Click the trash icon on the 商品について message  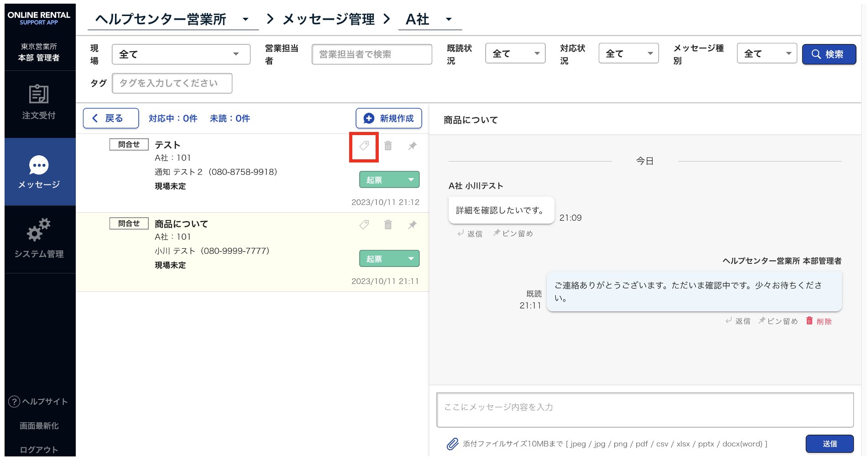pyautogui.click(x=388, y=225)
